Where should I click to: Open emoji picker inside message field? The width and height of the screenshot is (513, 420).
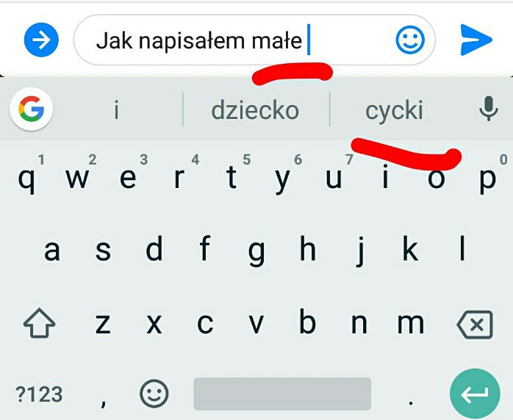pos(410,40)
